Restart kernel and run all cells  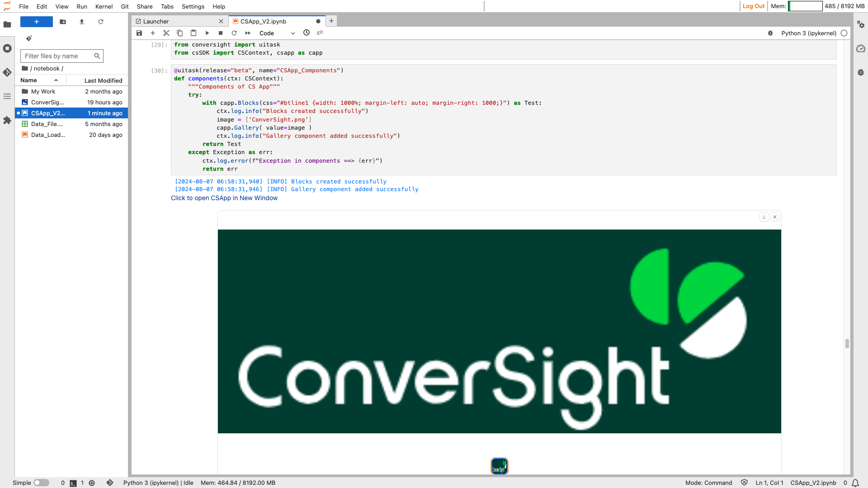(248, 33)
